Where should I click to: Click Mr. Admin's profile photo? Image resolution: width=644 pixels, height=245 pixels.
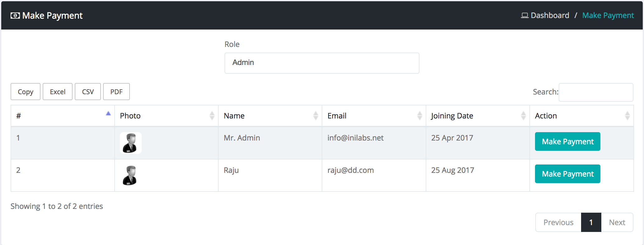click(130, 143)
